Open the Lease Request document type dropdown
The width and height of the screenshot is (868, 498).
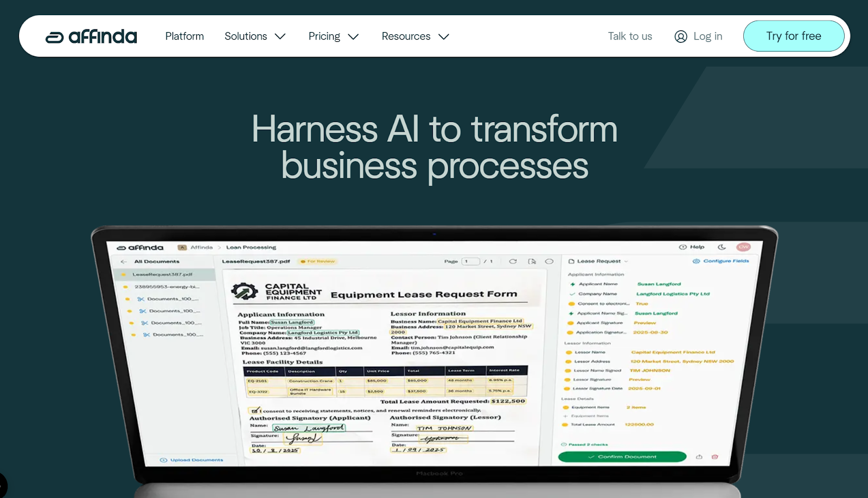coord(598,261)
